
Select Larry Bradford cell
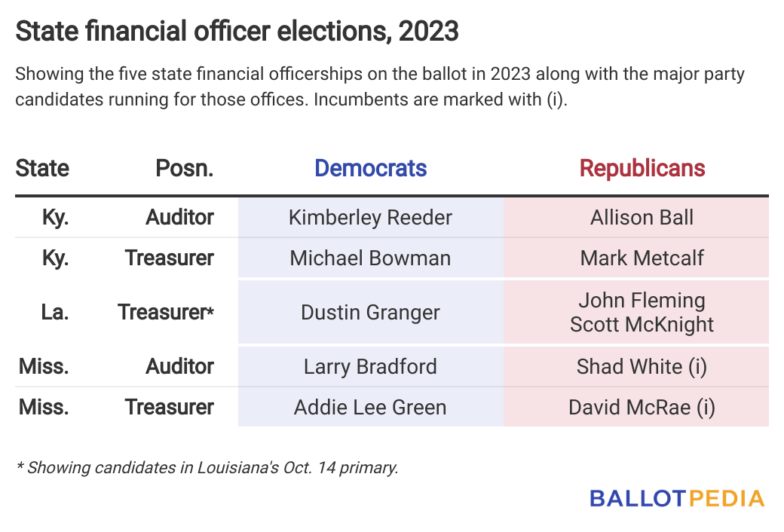370,366
